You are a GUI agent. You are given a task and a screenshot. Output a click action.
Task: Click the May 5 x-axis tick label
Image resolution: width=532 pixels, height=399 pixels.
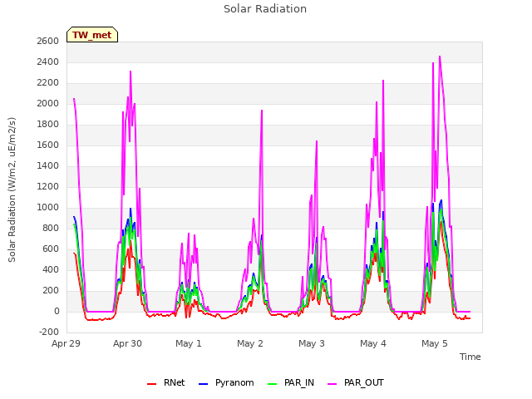pyautogui.click(x=435, y=343)
